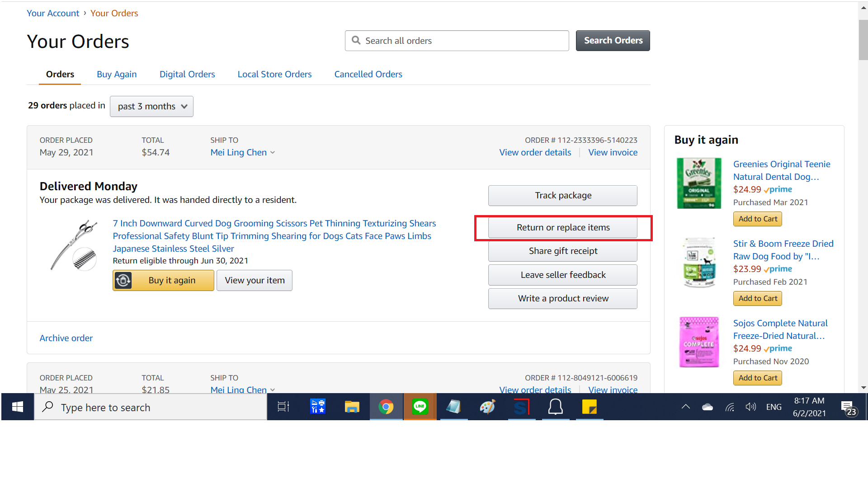868x488 pixels.
Task: Click the Buy it again circular arrow icon
Action: (123, 280)
